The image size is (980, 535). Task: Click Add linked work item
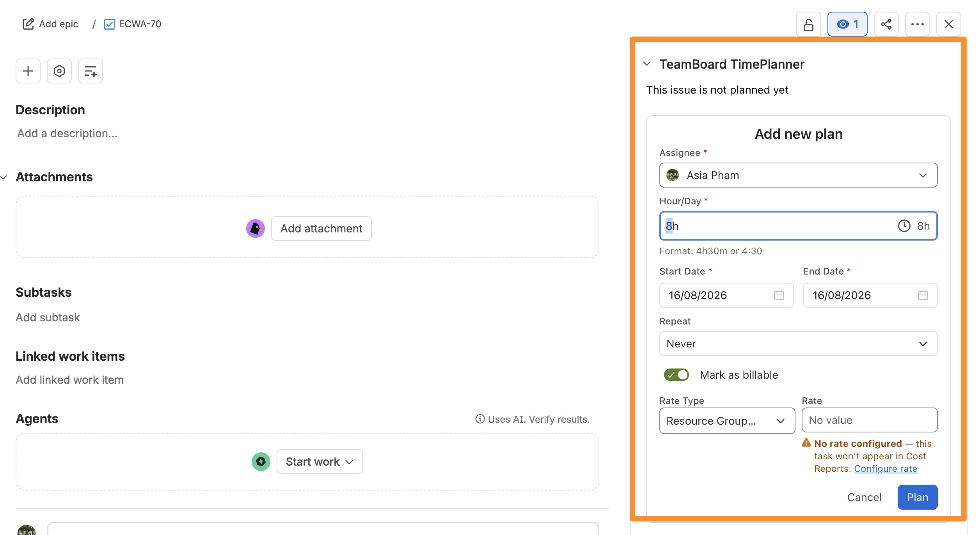pyautogui.click(x=69, y=380)
